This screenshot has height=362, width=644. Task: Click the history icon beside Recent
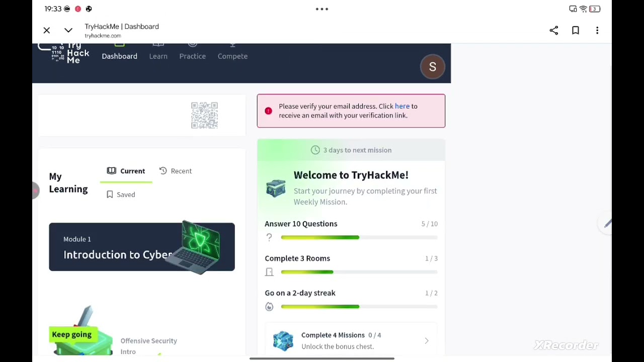point(163,171)
